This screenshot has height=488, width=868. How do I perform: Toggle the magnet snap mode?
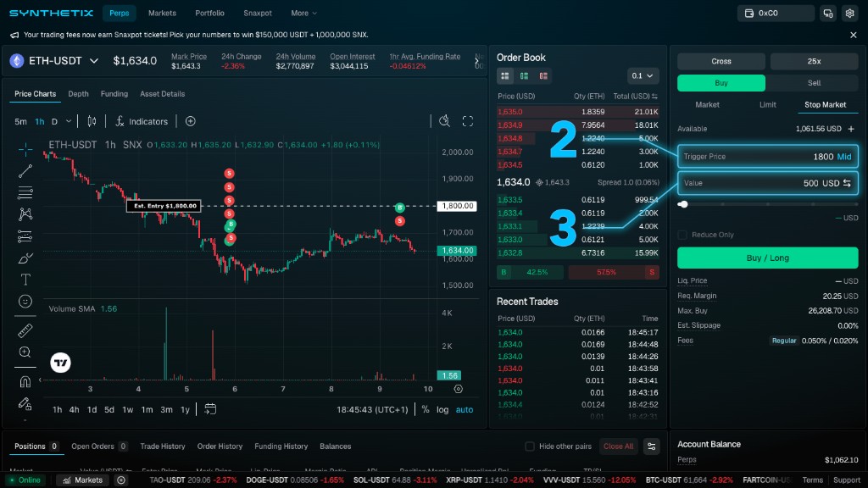[25, 382]
